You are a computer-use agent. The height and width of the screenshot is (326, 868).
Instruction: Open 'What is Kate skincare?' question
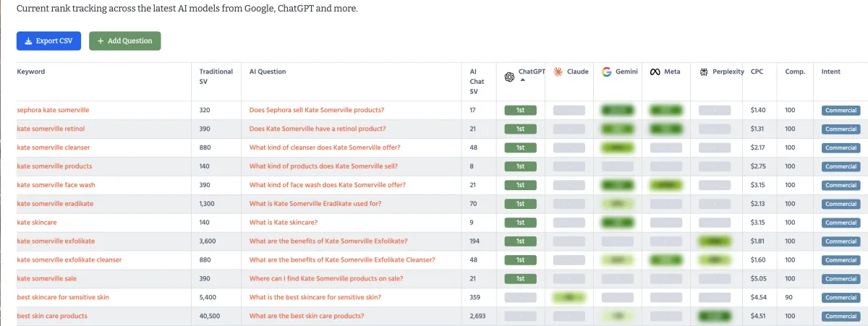tap(284, 222)
